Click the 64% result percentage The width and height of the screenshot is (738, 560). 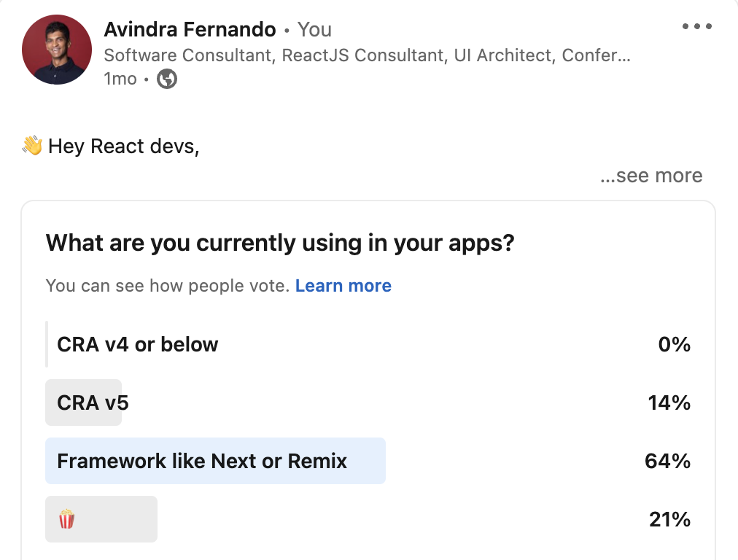[x=667, y=461]
